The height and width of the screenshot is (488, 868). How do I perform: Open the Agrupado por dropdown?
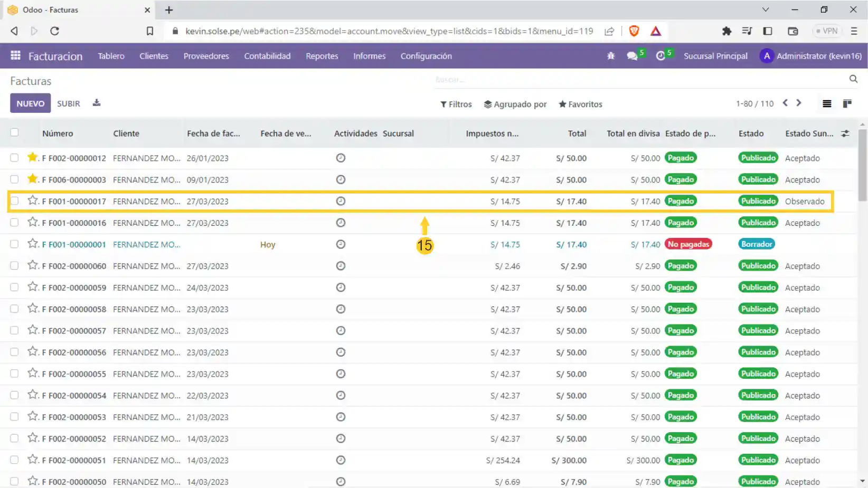(x=515, y=104)
